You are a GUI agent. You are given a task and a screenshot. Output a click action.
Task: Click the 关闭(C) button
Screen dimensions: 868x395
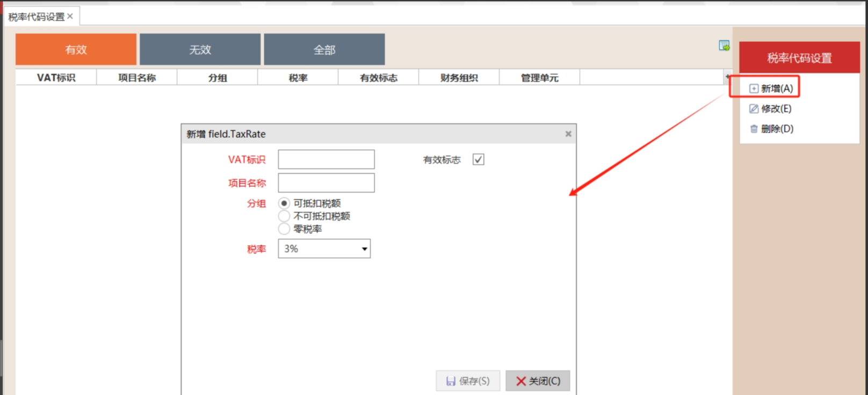(x=538, y=381)
